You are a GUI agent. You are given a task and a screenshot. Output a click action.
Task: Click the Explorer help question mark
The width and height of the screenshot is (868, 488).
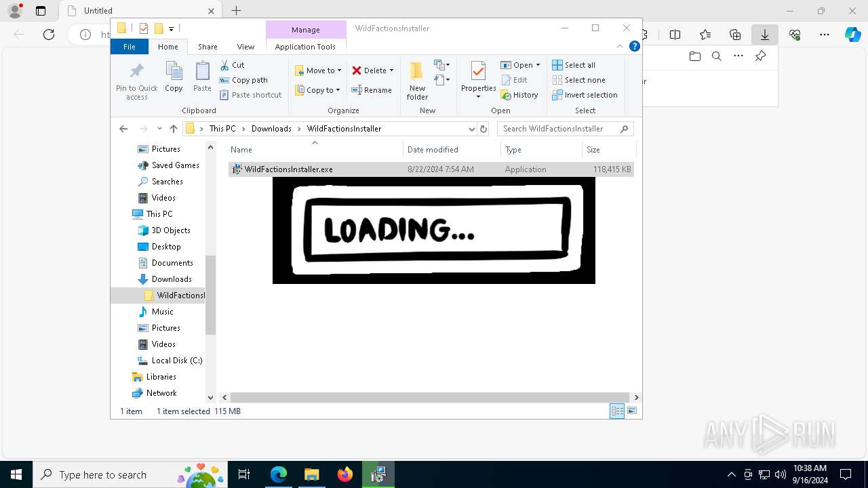tap(635, 46)
